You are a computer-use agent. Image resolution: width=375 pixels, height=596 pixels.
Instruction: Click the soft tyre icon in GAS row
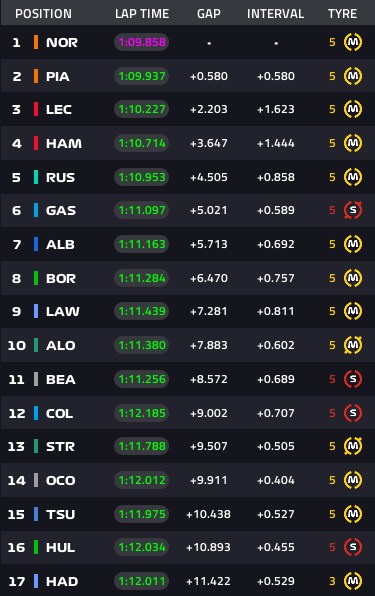coord(353,210)
